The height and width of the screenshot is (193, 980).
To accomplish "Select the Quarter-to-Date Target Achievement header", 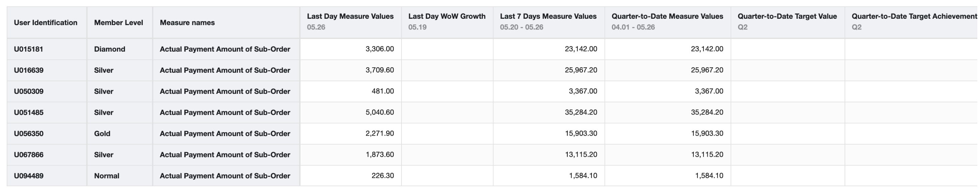I will (913, 22).
